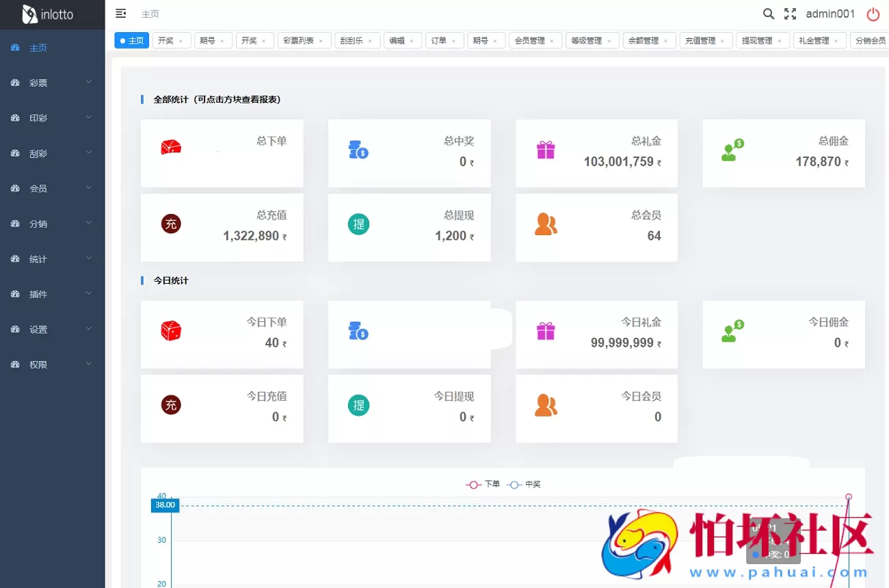Open the search via magnifier icon

click(x=768, y=14)
